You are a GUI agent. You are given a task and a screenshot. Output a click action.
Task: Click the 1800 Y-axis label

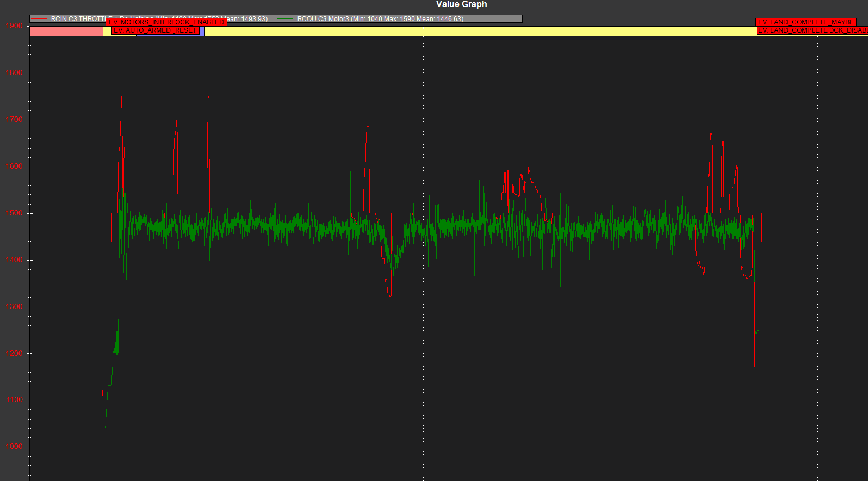coord(14,72)
